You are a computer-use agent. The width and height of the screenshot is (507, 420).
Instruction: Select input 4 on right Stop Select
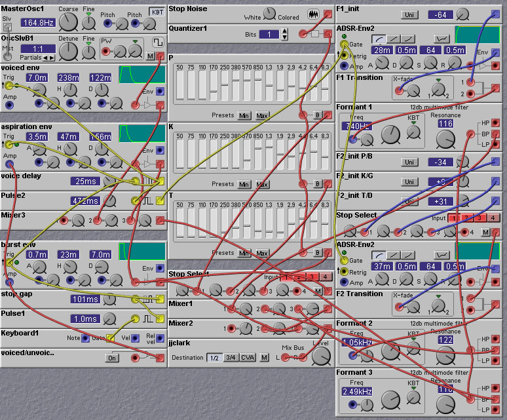point(493,218)
